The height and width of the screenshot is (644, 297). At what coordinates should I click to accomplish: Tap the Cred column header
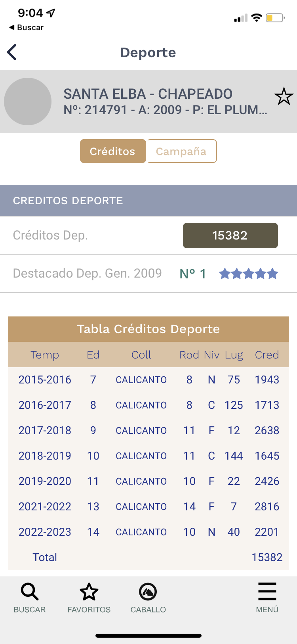267,355
